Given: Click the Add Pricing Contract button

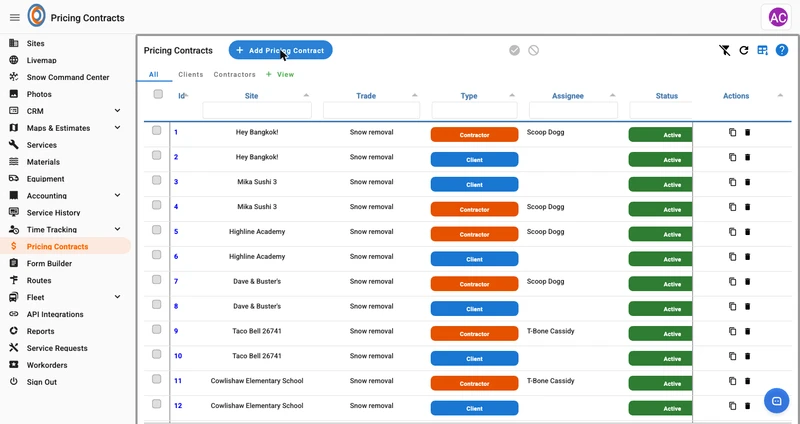Looking at the screenshot, I should coord(281,50).
